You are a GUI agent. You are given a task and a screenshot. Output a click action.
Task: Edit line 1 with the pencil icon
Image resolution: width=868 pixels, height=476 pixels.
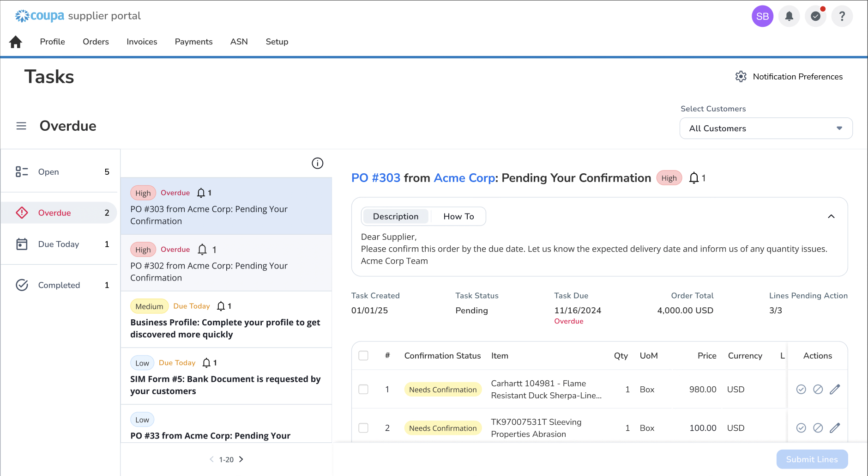click(835, 390)
